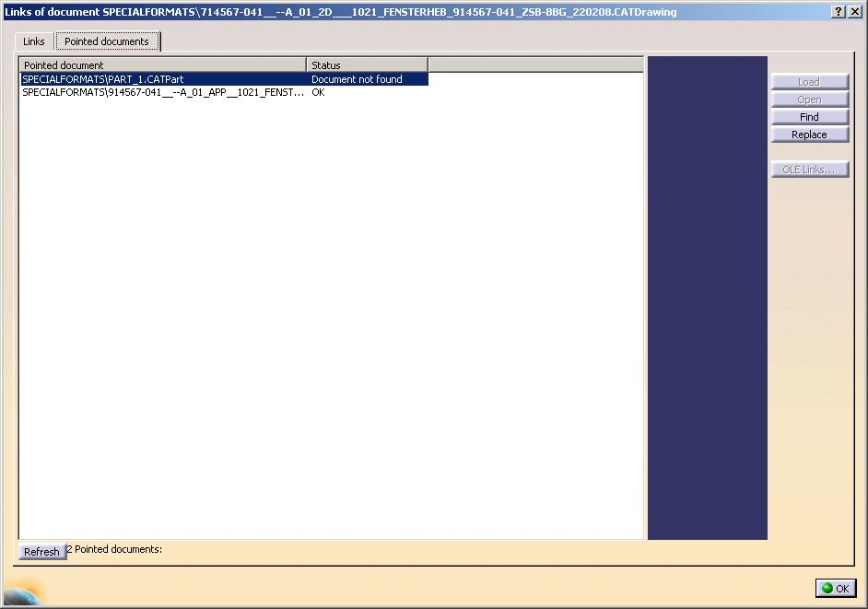The image size is (868, 609).
Task: Click Refresh to update pointed documents
Action: (42, 552)
